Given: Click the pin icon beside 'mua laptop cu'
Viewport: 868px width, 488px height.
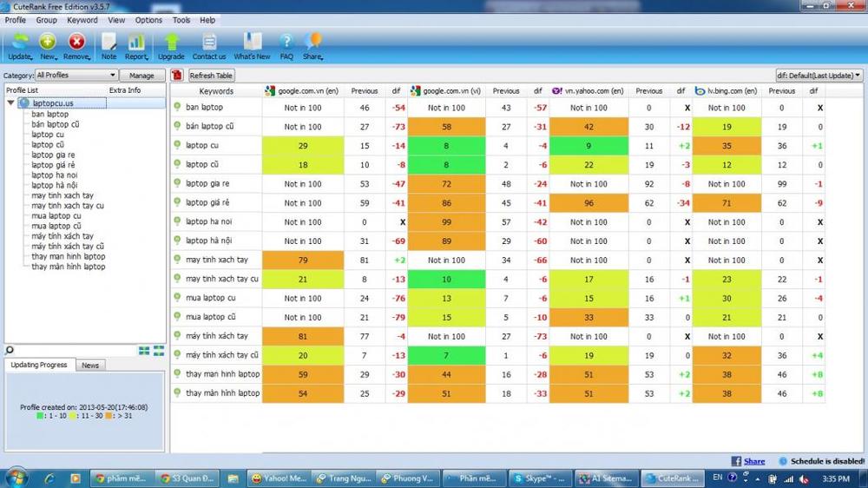Looking at the screenshot, I should click(x=177, y=297).
